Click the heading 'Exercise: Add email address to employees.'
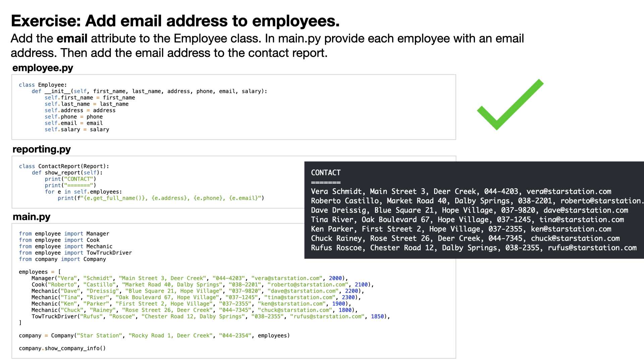 (175, 21)
